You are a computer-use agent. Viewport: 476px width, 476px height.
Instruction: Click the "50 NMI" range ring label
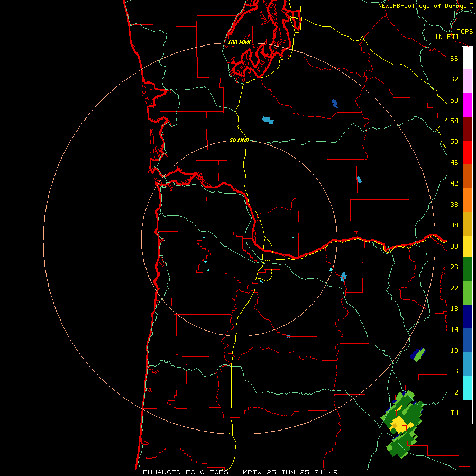point(239,140)
